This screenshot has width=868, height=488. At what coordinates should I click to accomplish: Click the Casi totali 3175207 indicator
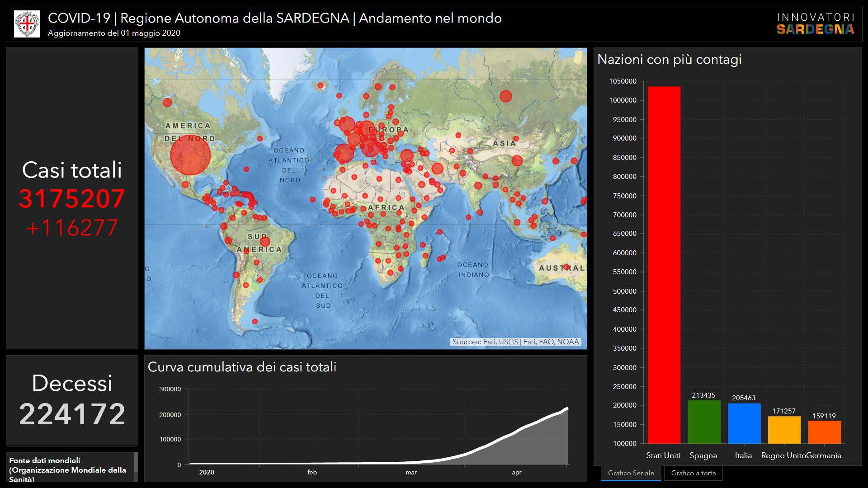[x=72, y=198]
